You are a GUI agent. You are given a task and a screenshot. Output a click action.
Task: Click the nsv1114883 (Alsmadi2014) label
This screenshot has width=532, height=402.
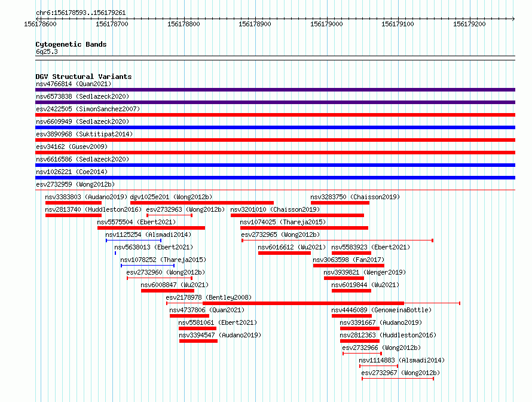click(x=402, y=360)
